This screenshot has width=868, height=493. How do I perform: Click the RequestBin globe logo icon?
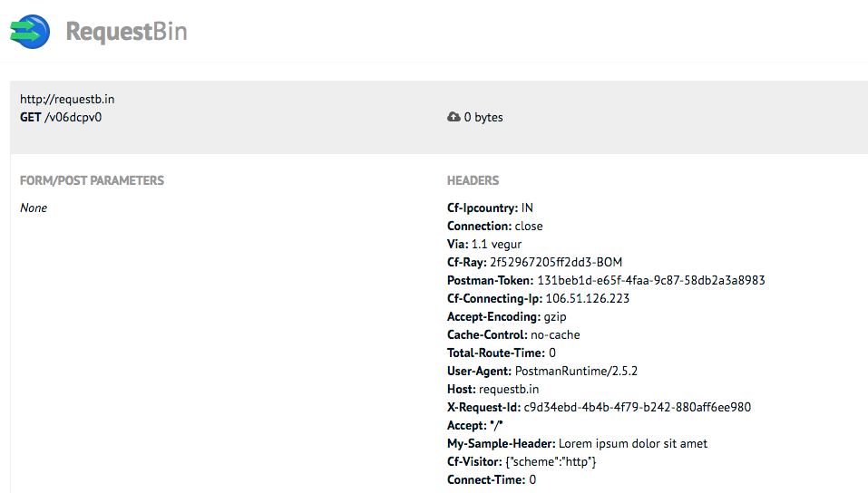click(x=30, y=32)
